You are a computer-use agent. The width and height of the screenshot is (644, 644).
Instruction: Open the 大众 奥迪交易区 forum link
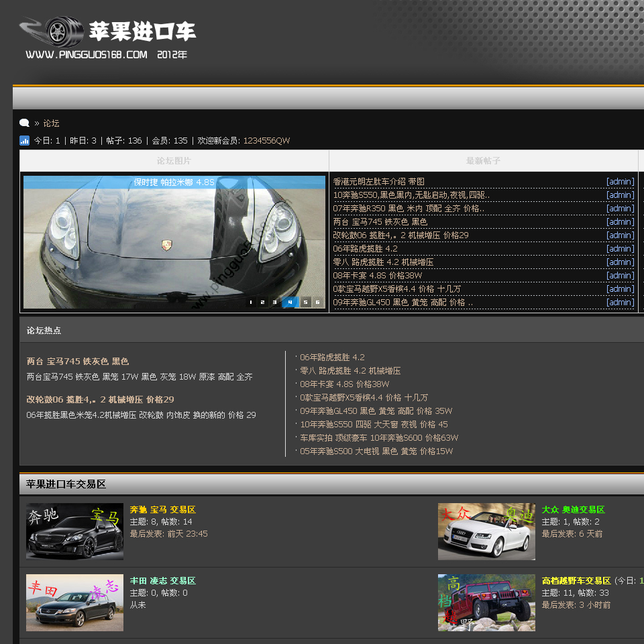tap(574, 510)
